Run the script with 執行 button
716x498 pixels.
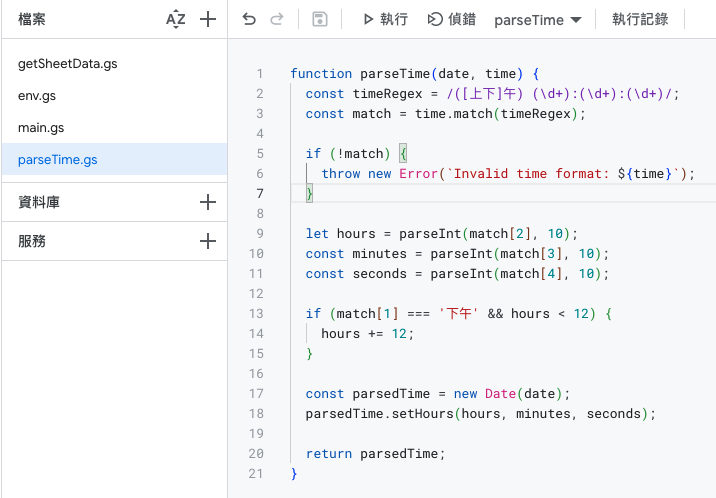coord(384,19)
